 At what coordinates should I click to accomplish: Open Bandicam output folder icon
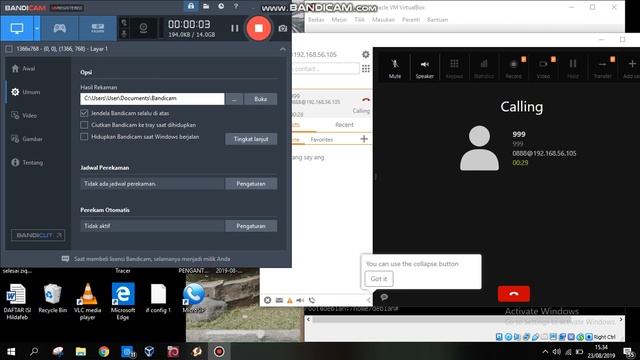click(x=206, y=6)
